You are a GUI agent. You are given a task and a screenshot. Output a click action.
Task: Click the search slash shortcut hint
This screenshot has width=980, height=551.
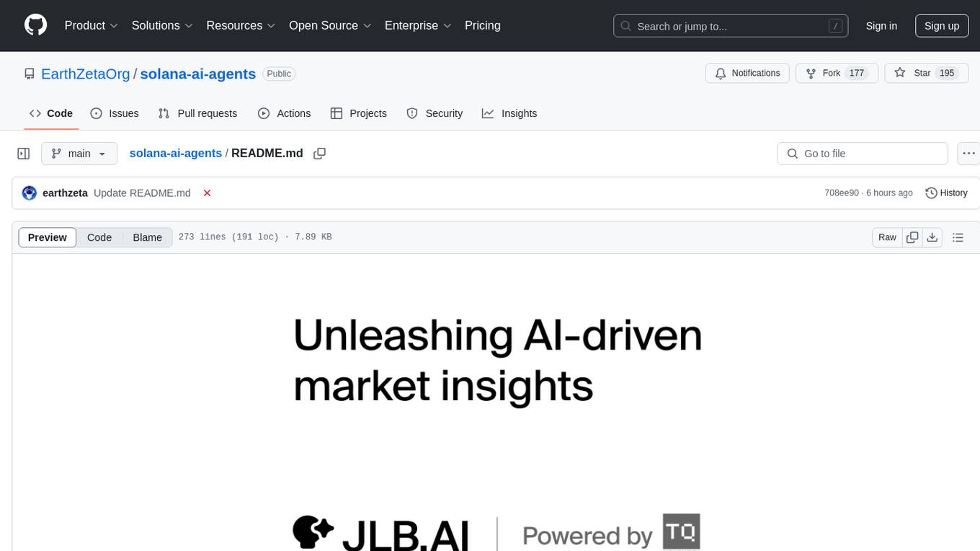pos(835,26)
